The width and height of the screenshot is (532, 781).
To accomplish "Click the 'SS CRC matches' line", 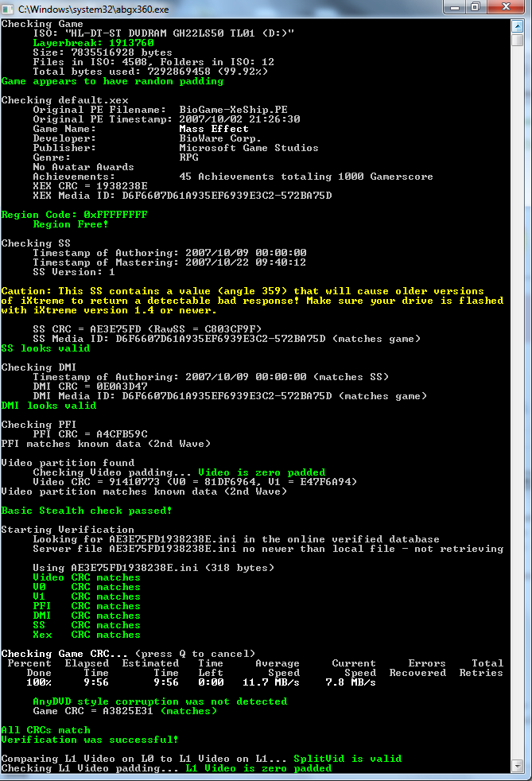I will [87, 625].
